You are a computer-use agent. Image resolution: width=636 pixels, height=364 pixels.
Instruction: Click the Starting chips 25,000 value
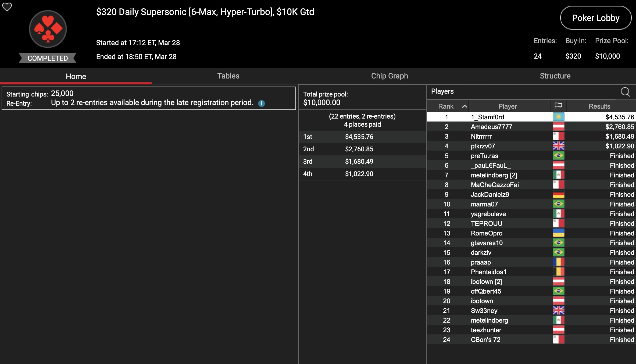62,94
